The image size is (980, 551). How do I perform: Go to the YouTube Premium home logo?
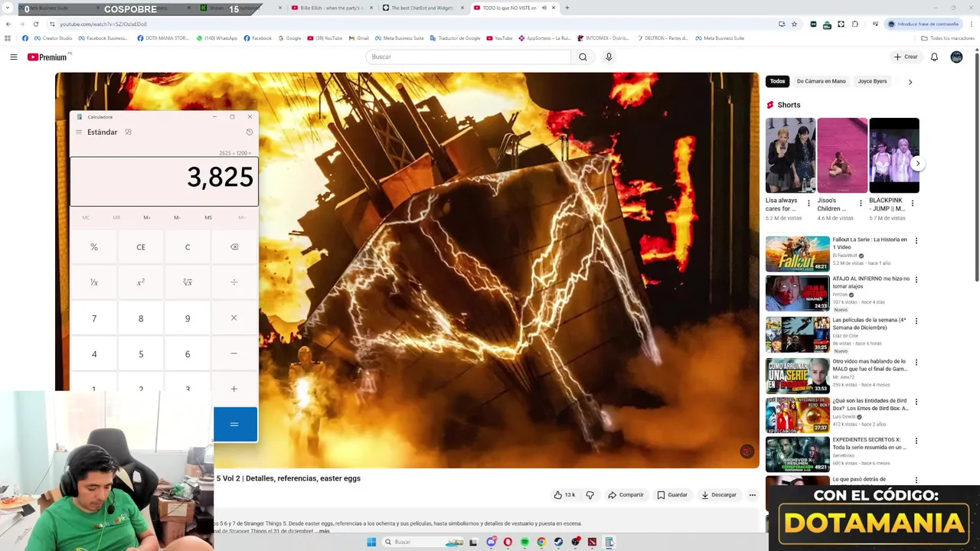pyautogui.click(x=49, y=57)
